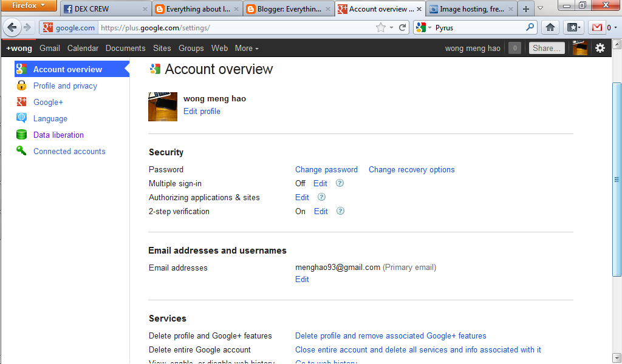
Task: Click Close entire account and delete all services
Action: tap(418, 349)
